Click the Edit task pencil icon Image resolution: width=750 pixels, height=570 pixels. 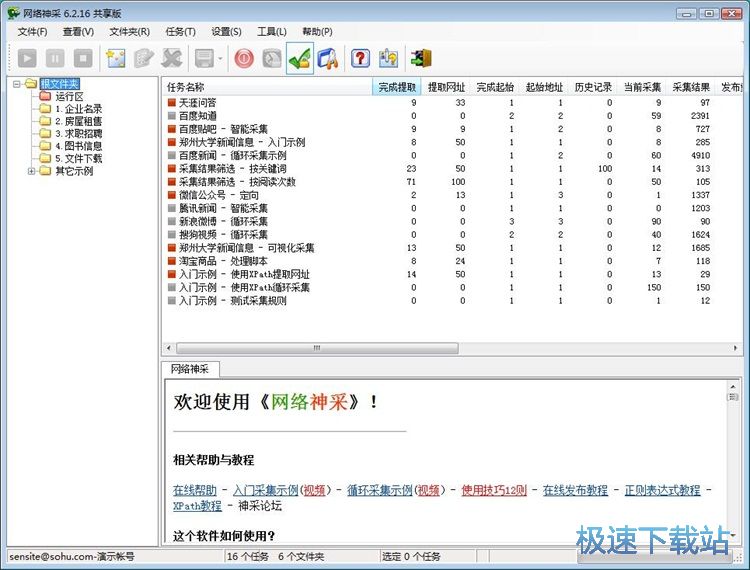click(143, 58)
